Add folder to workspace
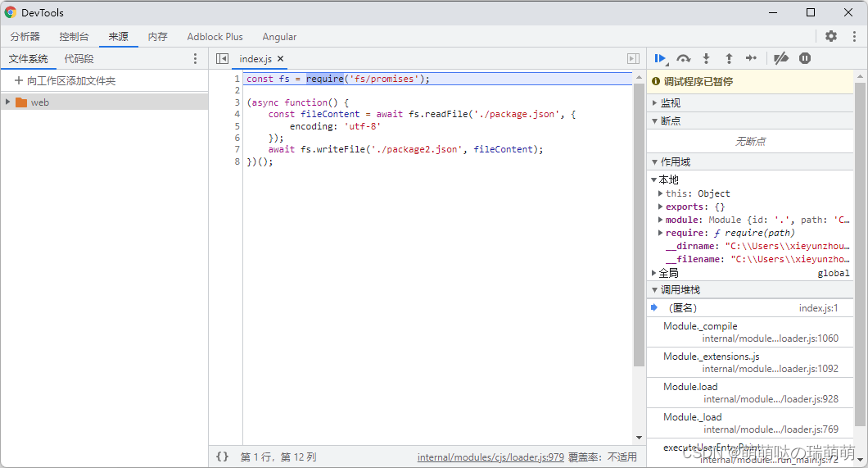This screenshot has height=468, width=868. (x=66, y=81)
